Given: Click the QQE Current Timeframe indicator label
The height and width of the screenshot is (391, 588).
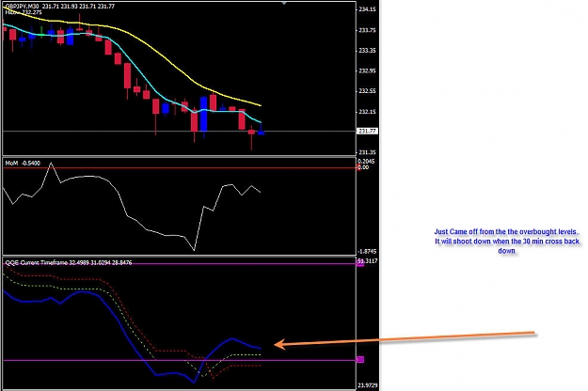Looking at the screenshot, I should pos(69,262).
